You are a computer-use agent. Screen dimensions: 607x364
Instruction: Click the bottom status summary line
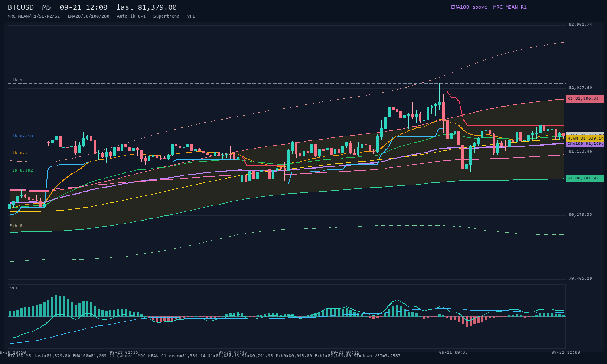(x=204, y=356)
